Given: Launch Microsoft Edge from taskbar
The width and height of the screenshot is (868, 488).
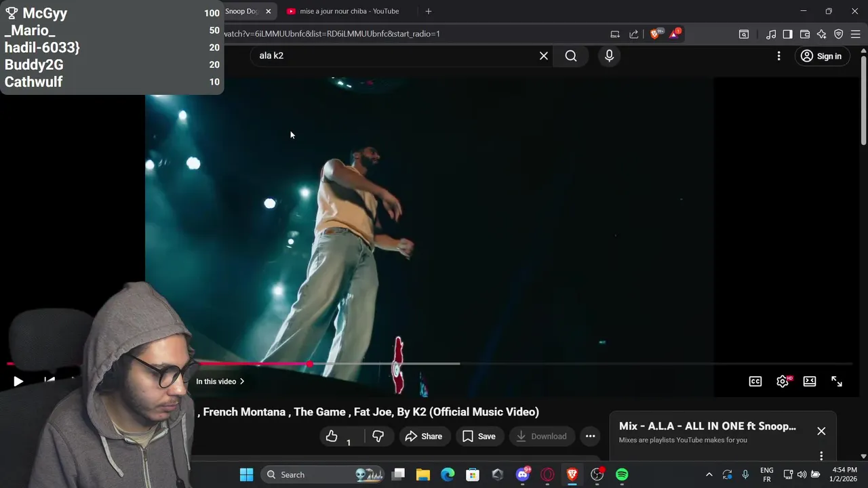Looking at the screenshot, I should pyautogui.click(x=448, y=474).
